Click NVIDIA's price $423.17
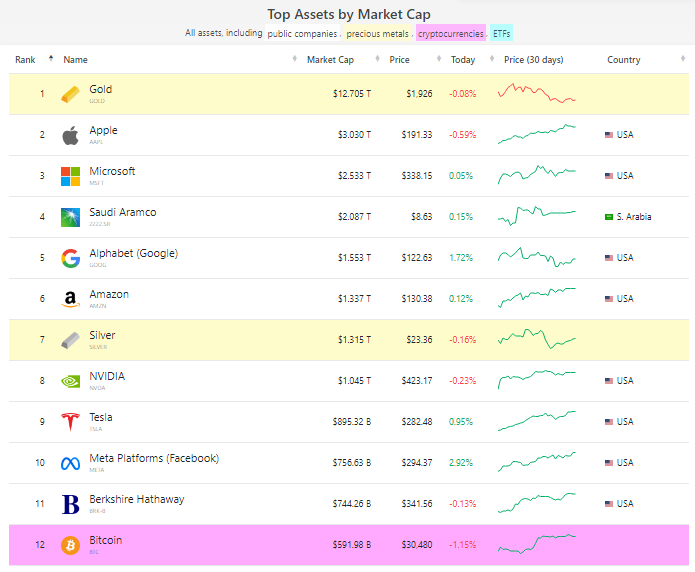Screen dimensions: 695x572 [x=417, y=381]
